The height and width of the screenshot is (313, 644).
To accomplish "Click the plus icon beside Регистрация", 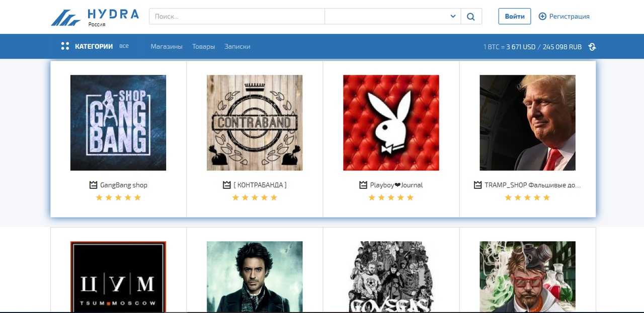I will tap(542, 17).
